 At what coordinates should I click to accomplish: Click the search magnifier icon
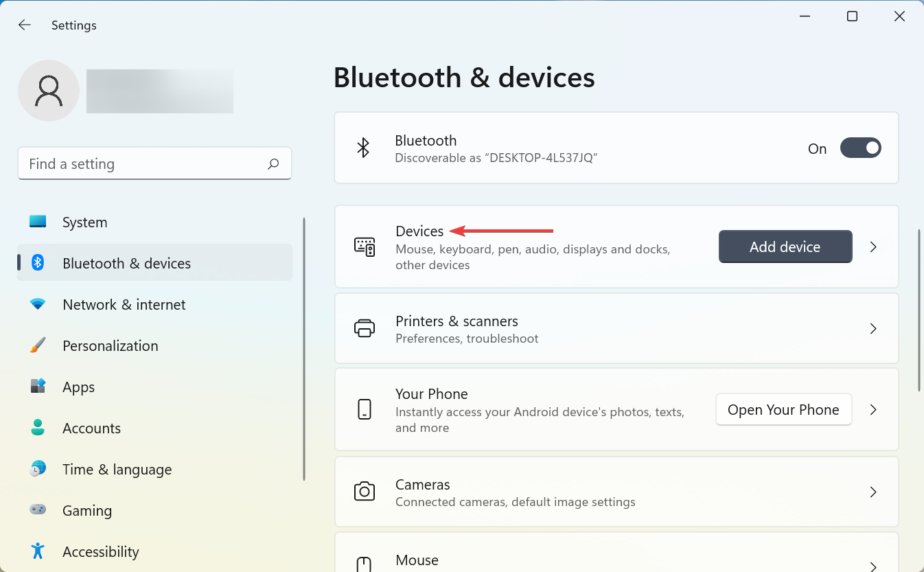coord(273,163)
